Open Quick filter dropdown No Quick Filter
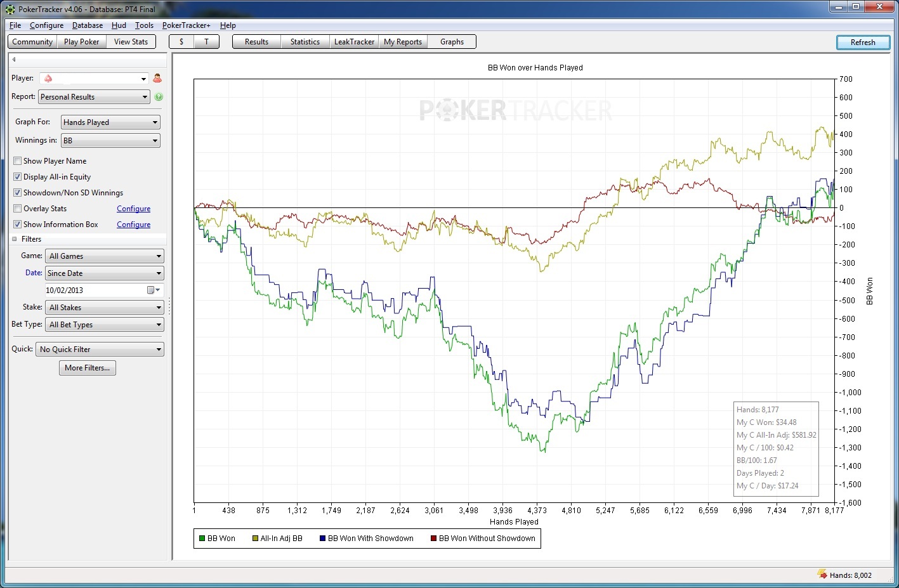 click(x=100, y=350)
